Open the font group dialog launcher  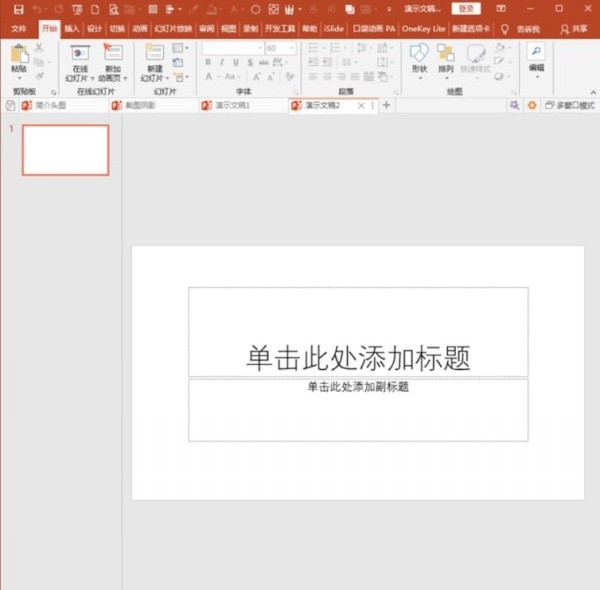[x=296, y=92]
